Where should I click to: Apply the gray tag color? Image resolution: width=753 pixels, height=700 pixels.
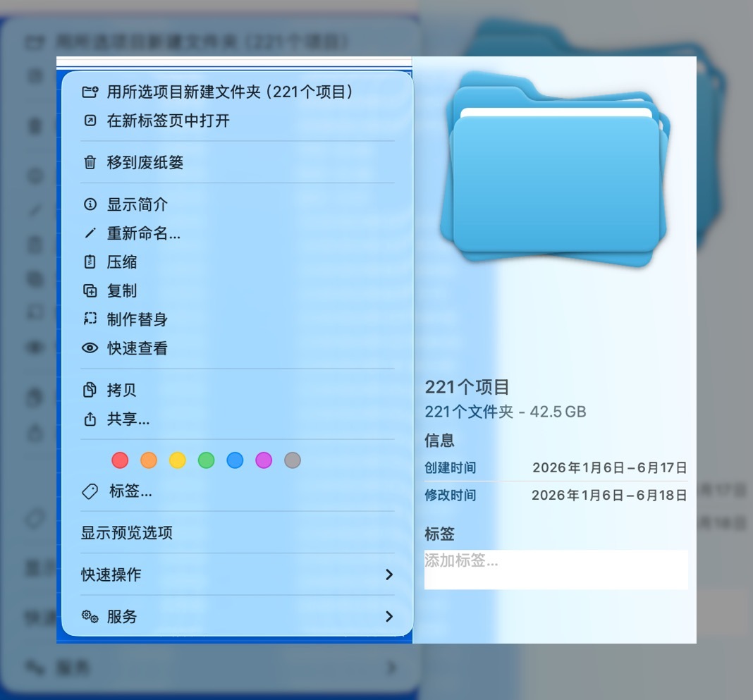pyautogui.click(x=293, y=460)
